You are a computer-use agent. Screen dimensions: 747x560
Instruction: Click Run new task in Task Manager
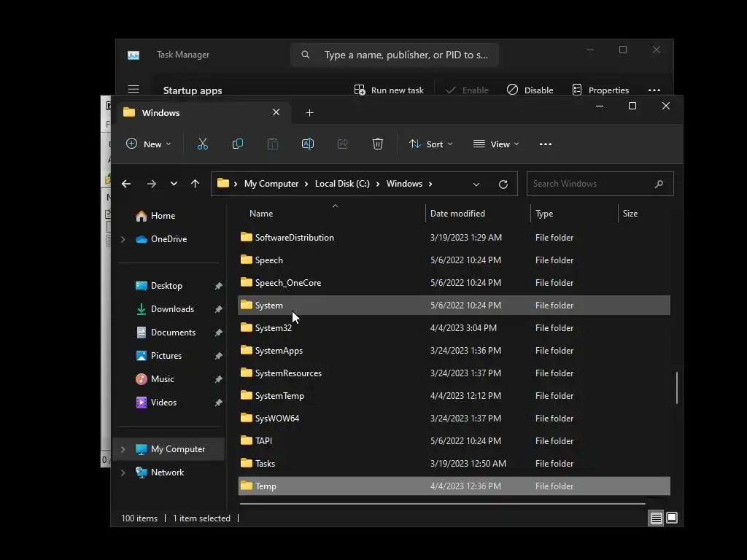(x=389, y=90)
